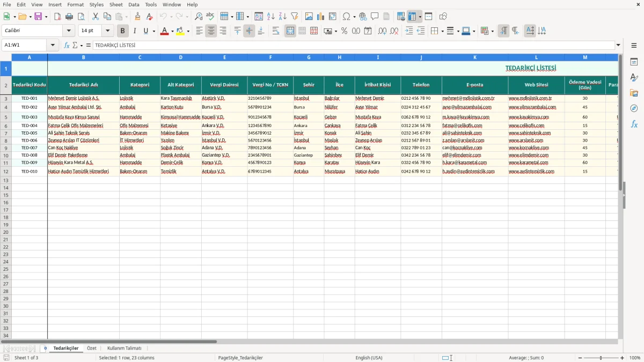Image resolution: width=644 pixels, height=362 pixels.
Task: Click Add Decimal Place icon
Action: point(382,31)
